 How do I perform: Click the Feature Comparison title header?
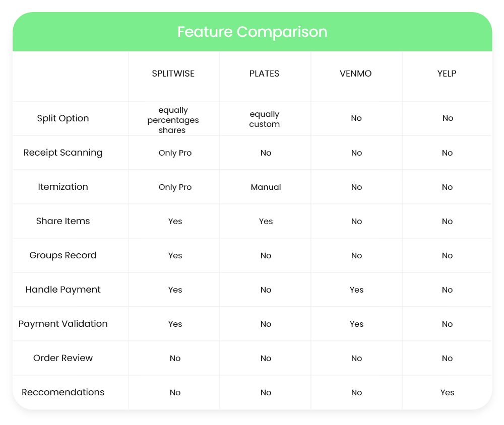pos(252,32)
